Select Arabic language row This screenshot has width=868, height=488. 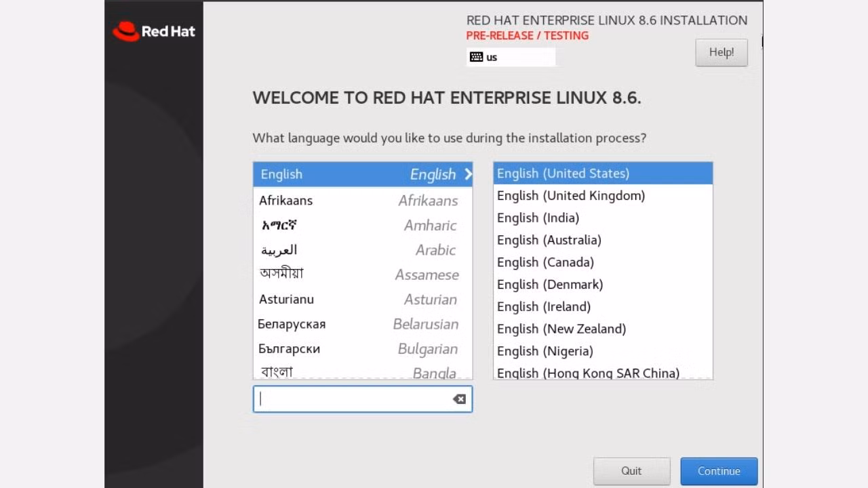[x=363, y=250]
